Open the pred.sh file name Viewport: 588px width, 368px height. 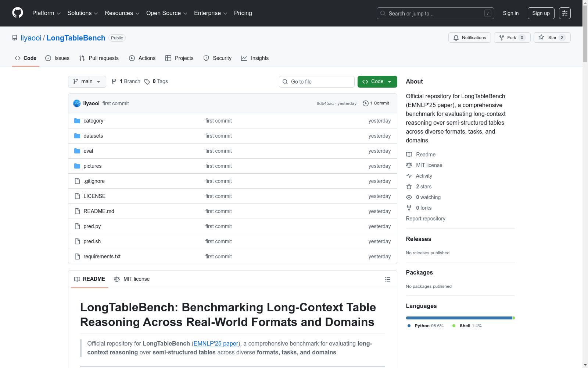(92, 241)
